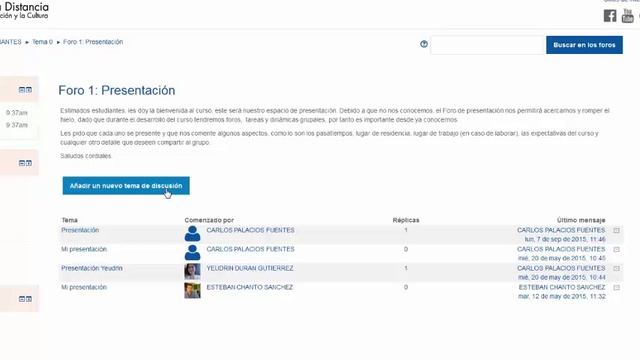Click Carlos Palacios avatar in Presentación row

pyautogui.click(x=192, y=234)
